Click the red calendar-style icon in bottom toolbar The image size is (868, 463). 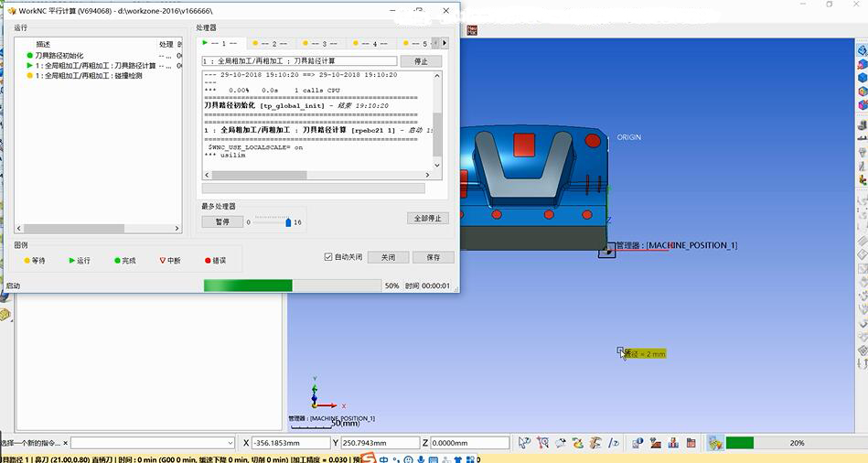click(691, 443)
